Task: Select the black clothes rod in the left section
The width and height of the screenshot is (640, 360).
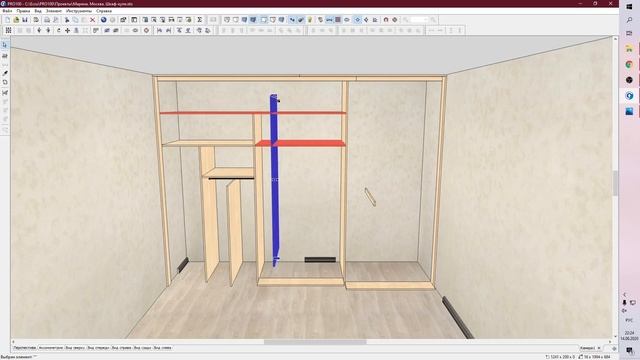Action: point(231,178)
